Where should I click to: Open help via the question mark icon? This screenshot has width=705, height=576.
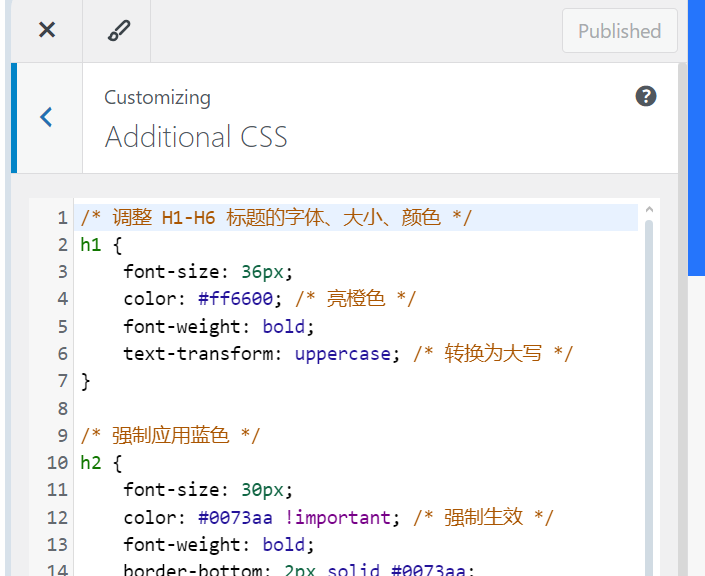click(646, 96)
